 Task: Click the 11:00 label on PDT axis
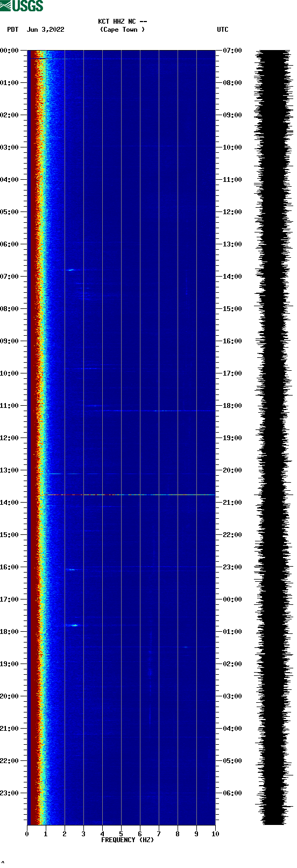pos(10,406)
